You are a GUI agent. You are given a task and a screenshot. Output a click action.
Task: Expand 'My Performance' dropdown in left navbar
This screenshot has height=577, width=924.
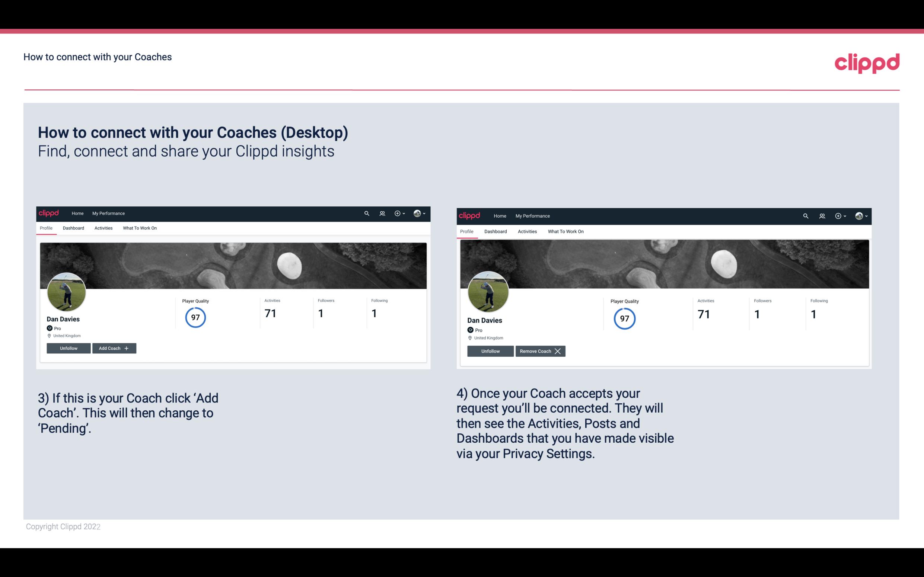108,213
